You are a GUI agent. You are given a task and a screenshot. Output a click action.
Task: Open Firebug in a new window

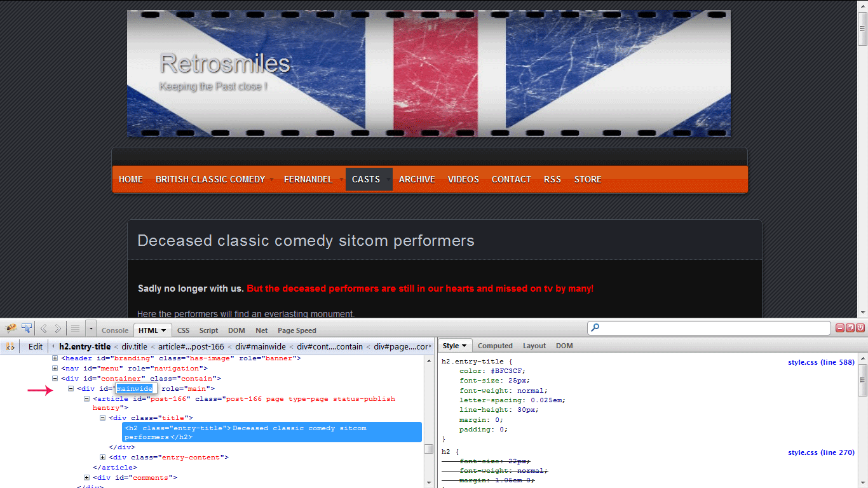pyautogui.click(x=850, y=328)
